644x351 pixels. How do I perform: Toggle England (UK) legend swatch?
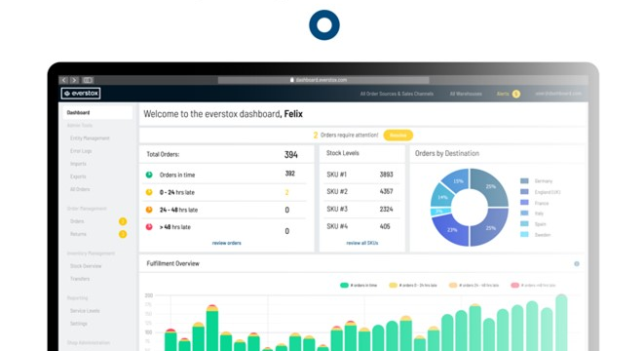(x=524, y=191)
